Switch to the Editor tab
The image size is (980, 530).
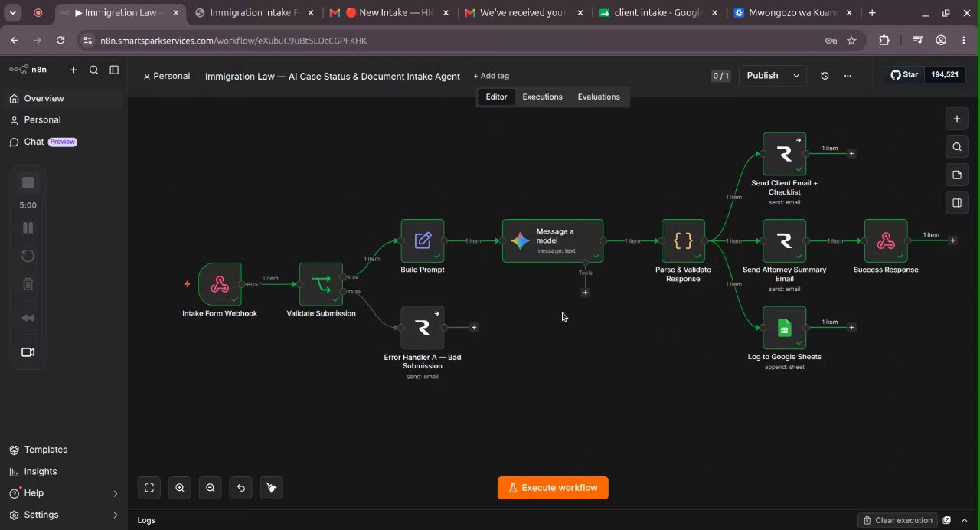point(496,97)
